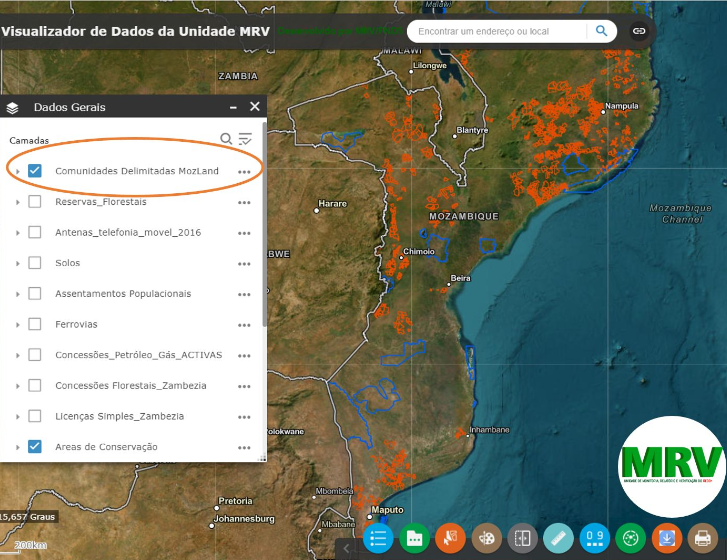This screenshot has width=727, height=560.
Task: Click the link share icon in header
Action: click(638, 31)
